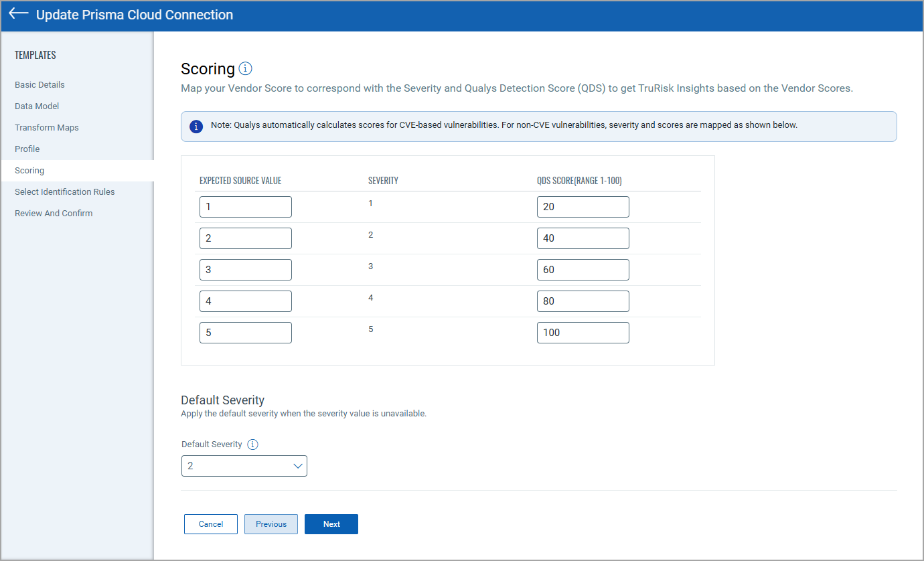Click the Cancel button
The image size is (924, 561).
click(211, 524)
